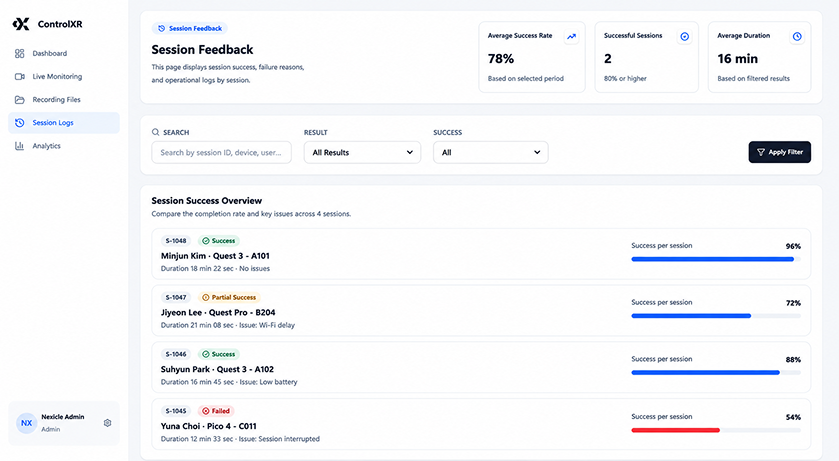
Task: Click the search magnifier icon
Action: point(156,132)
